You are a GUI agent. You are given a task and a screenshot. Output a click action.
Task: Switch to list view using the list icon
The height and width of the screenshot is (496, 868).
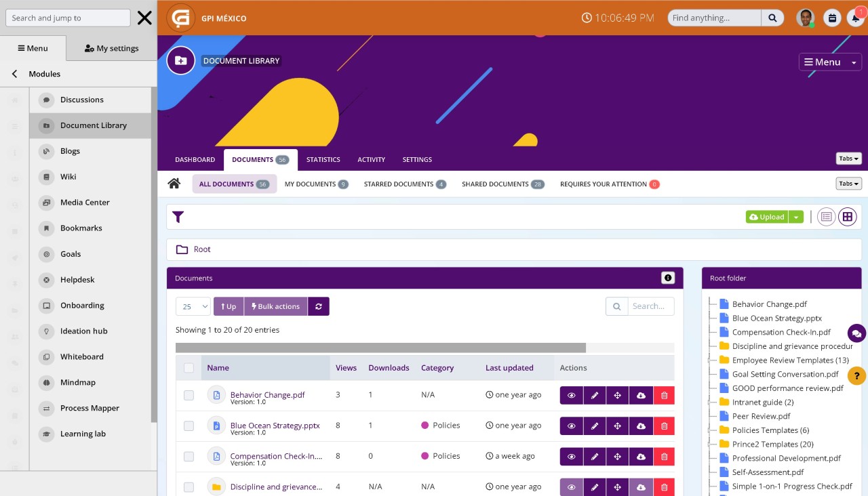(826, 217)
